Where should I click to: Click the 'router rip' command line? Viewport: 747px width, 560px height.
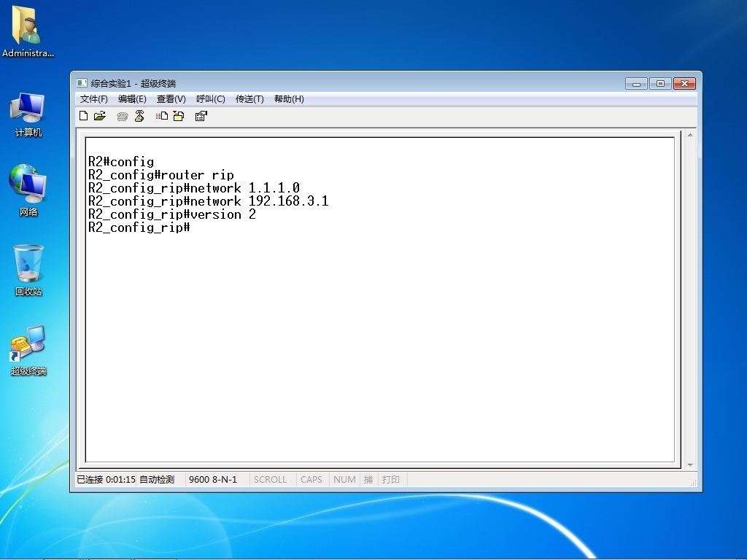161,175
